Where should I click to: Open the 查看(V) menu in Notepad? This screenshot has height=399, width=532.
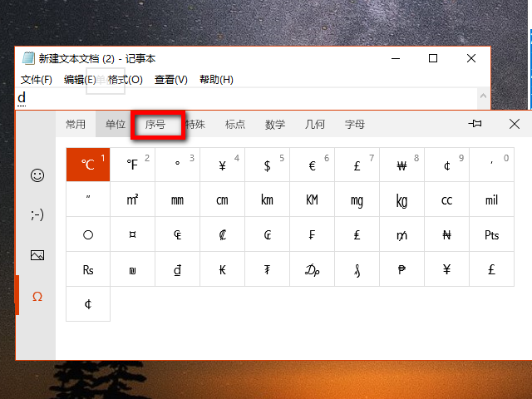tap(170, 80)
